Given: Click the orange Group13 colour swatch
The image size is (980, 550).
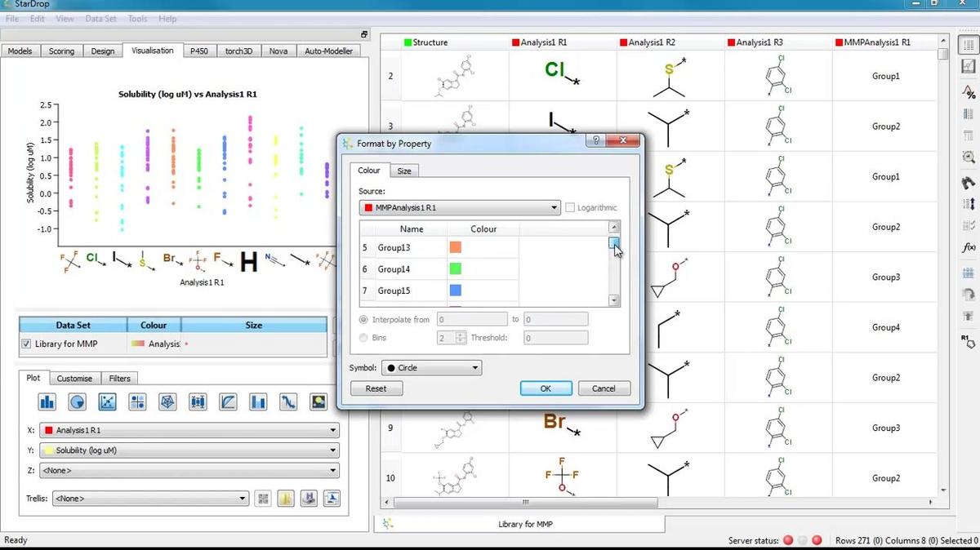Looking at the screenshot, I should pyautogui.click(x=455, y=247).
